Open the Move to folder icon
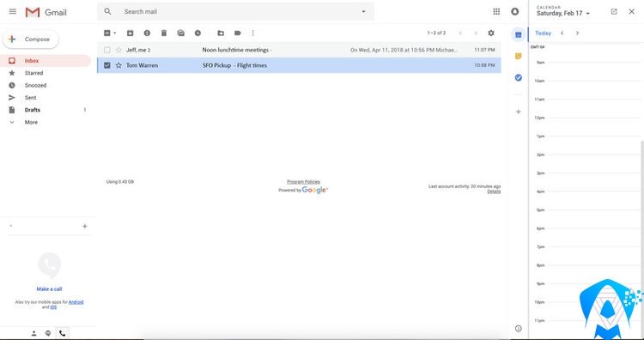 pos(221,33)
